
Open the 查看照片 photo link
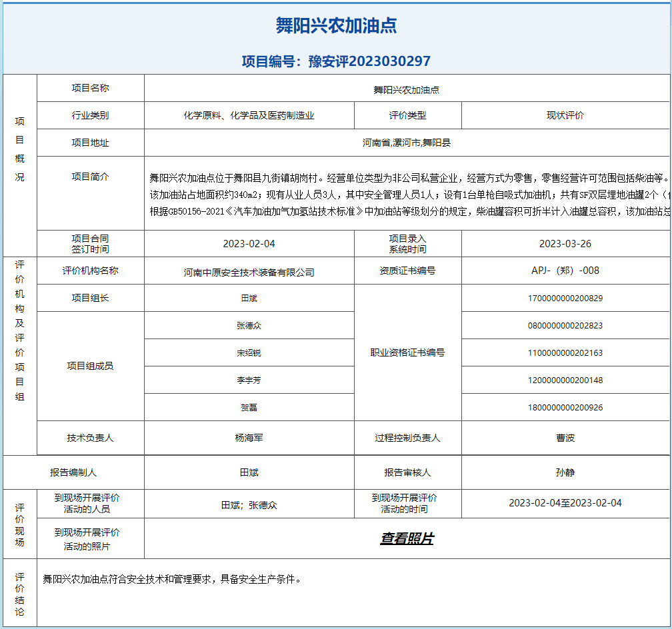coord(407,538)
